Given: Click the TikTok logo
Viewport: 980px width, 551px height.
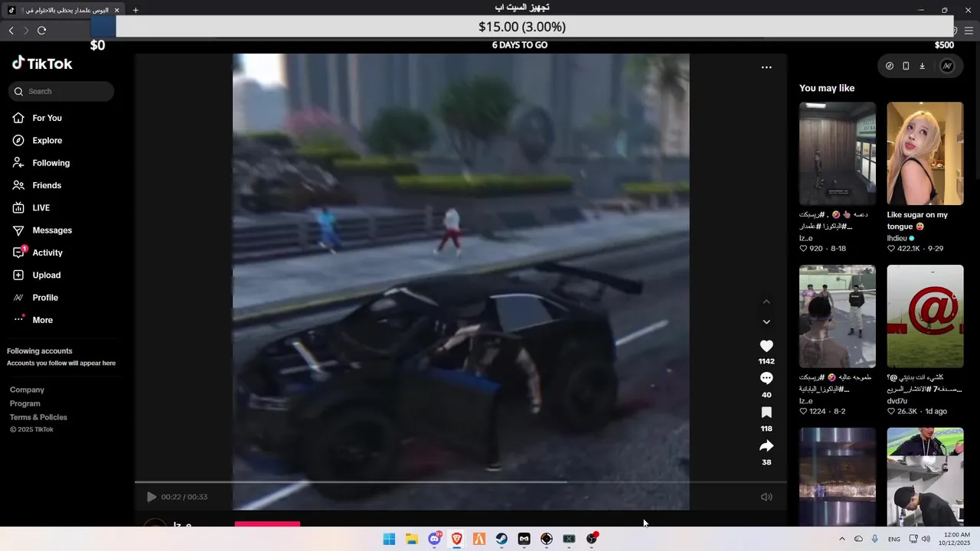Looking at the screenshot, I should pyautogui.click(x=42, y=64).
